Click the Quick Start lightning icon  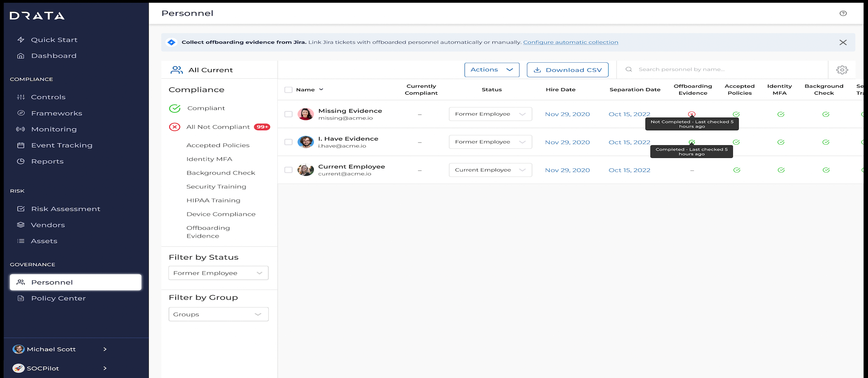click(x=21, y=40)
